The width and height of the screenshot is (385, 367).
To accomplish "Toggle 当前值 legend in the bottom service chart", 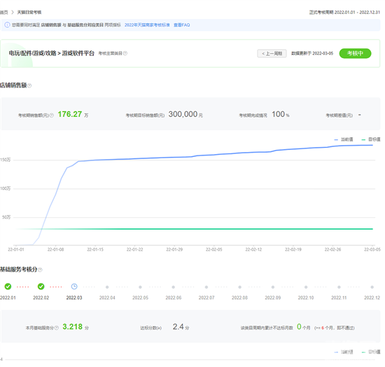I will [344, 352].
